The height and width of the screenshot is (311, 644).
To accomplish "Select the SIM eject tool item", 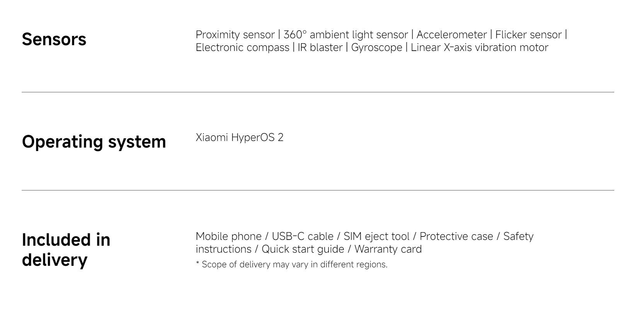I will point(377,236).
